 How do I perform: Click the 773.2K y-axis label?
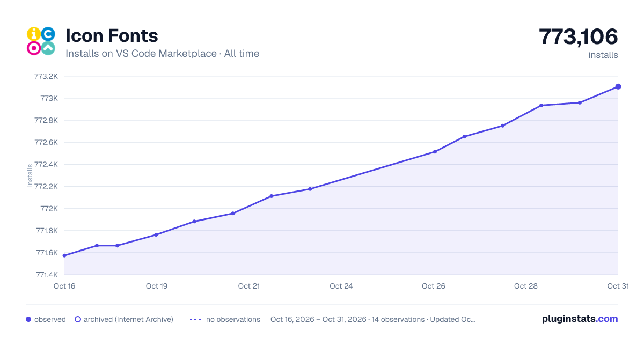tap(46, 76)
